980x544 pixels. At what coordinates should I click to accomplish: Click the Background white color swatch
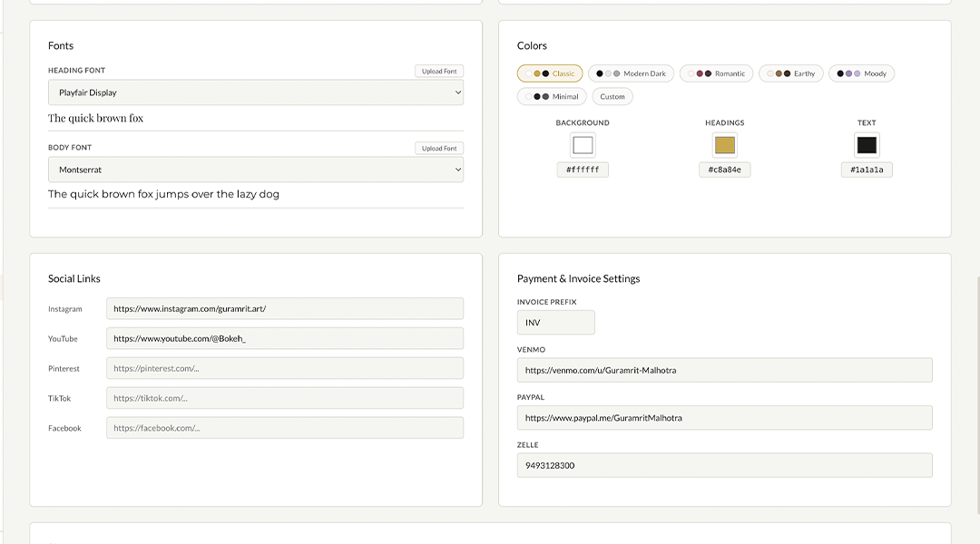[x=582, y=144]
